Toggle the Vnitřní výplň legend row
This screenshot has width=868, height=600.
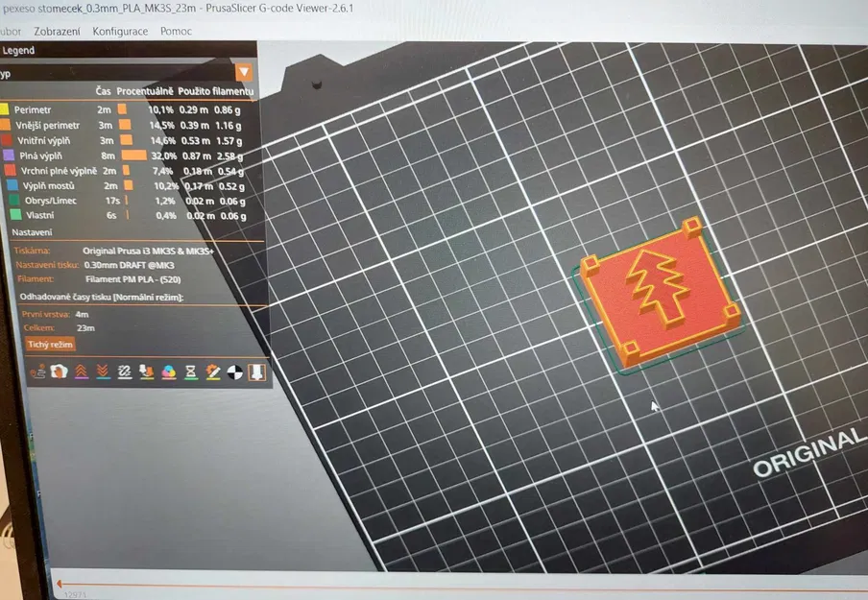(125, 140)
